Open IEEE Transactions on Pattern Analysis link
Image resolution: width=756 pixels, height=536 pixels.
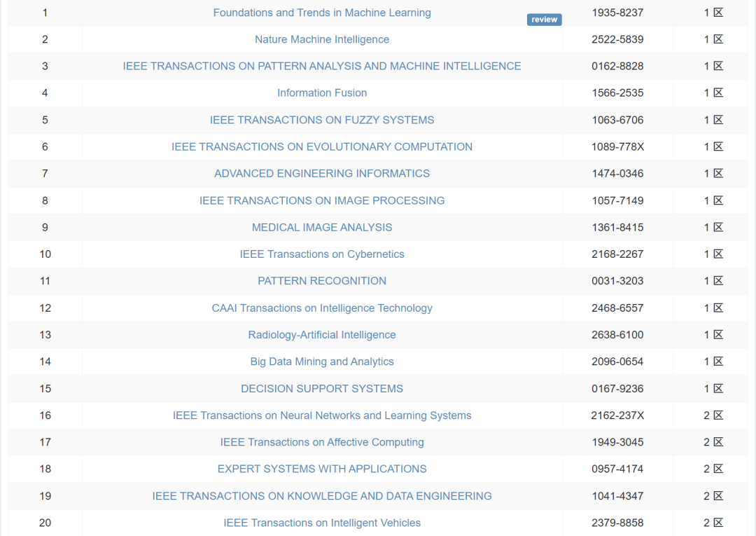click(x=322, y=66)
